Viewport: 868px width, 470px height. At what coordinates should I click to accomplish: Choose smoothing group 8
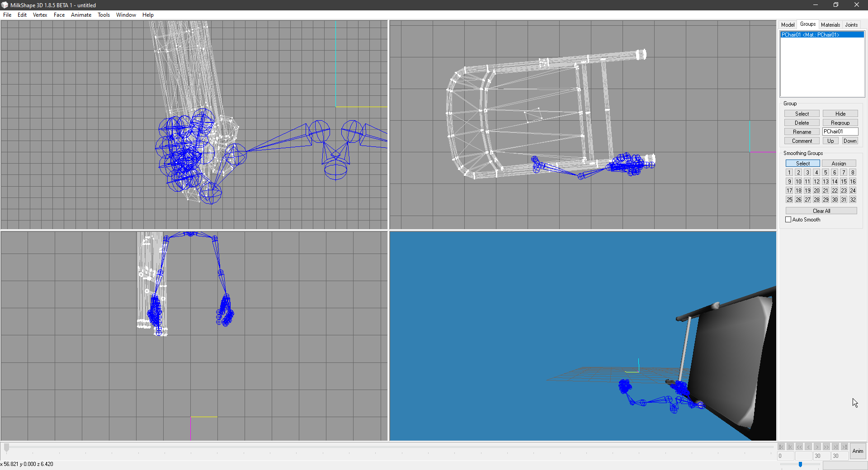point(853,173)
